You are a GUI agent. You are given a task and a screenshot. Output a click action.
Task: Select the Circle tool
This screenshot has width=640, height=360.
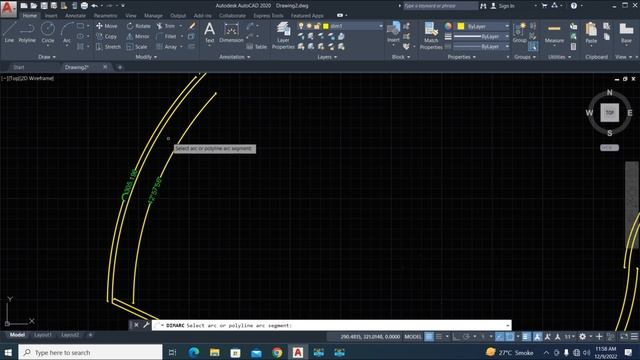[48, 32]
